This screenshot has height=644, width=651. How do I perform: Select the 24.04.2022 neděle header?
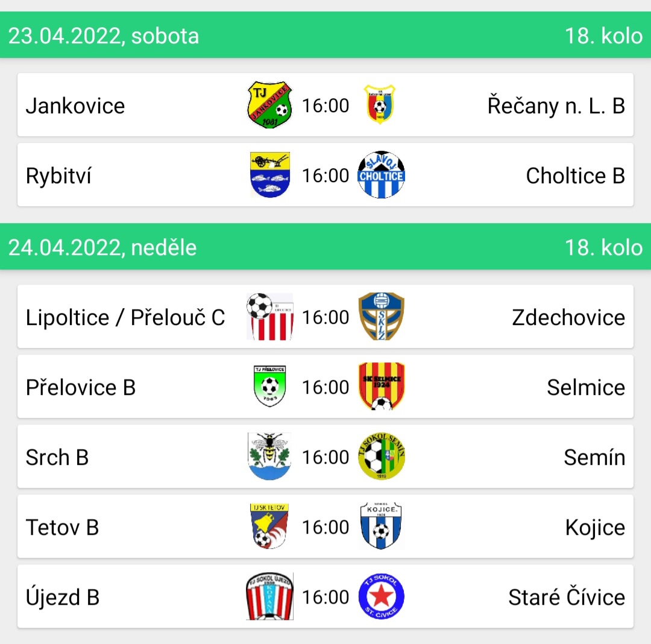point(325,247)
